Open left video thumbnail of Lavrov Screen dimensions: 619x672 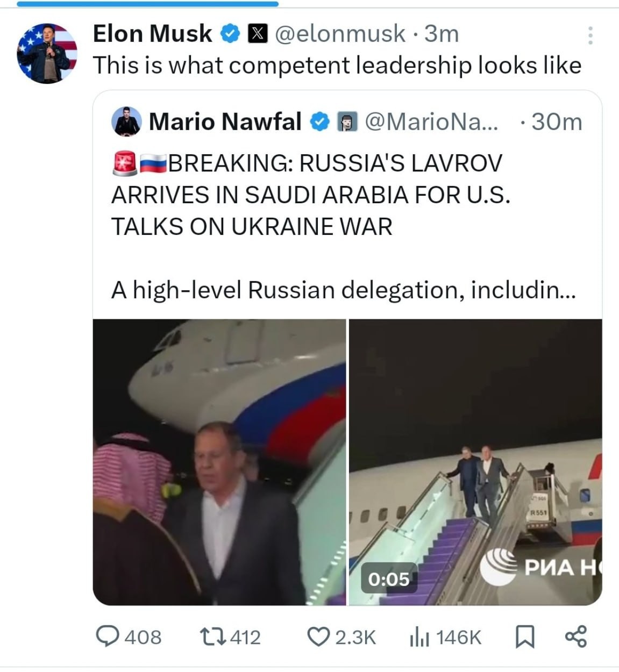point(219,462)
